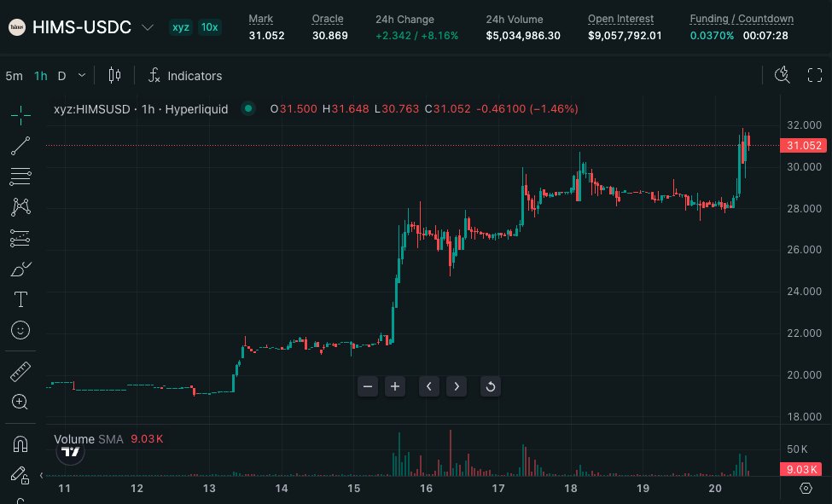Select the ruler measure tool
The width and height of the screenshot is (832, 504).
[x=20, y=371]
